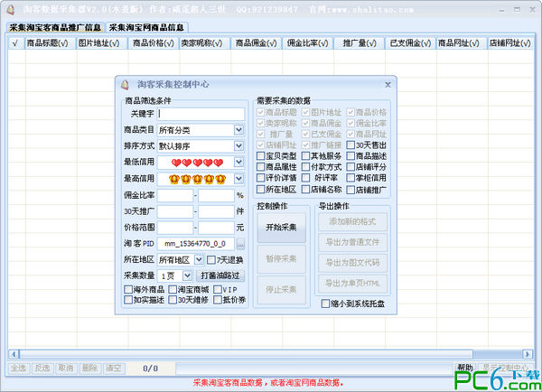Tick the 30天维修 checkbox
542x392 pixels.
(173, 300)
